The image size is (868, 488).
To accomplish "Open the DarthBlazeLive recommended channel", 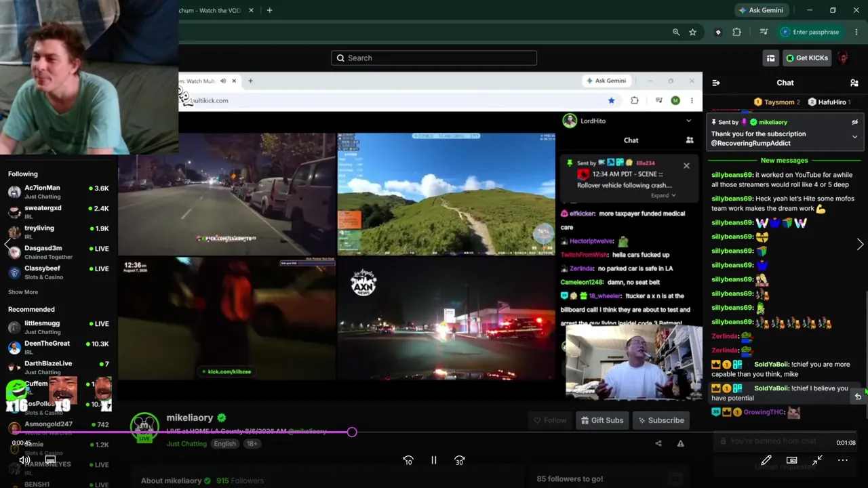I will 58,367.
